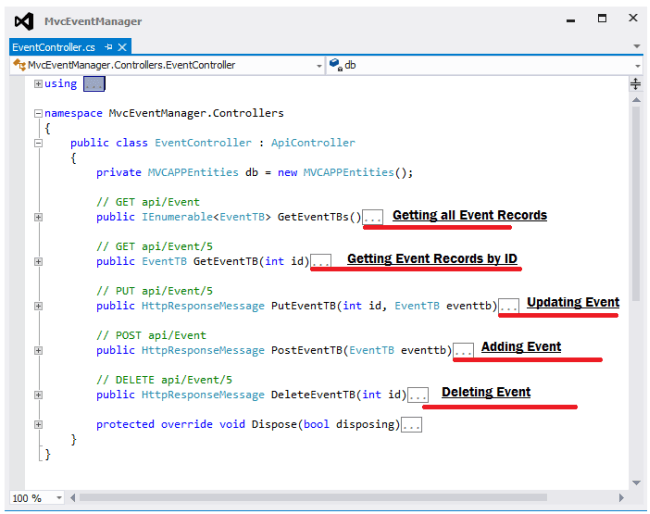Click collapsed ellipsis after GetEventTBs()

[x=373, y=217]
